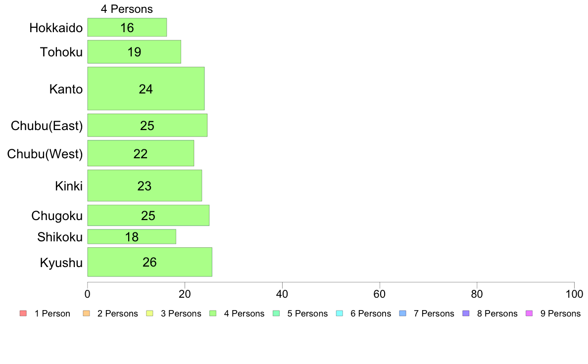Select the Tohoku bar showing 19

134,52
